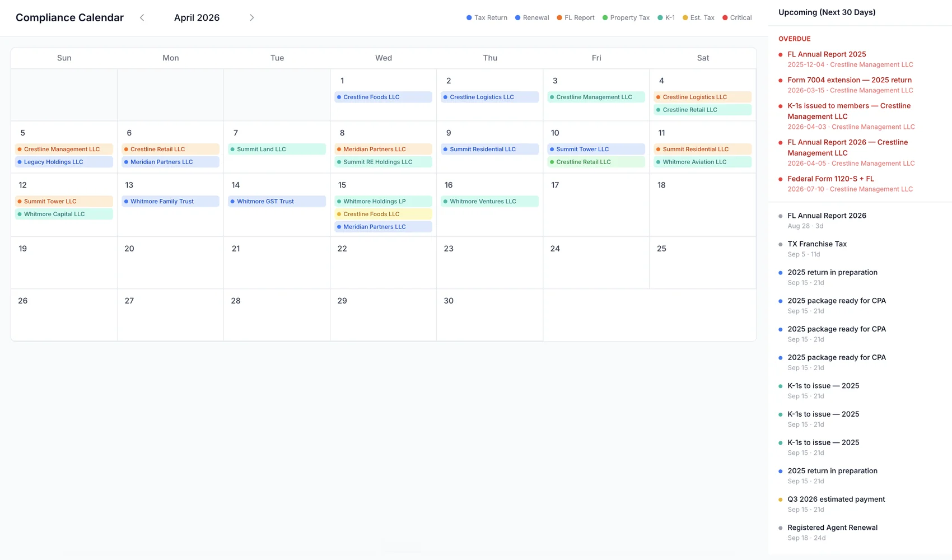Open overdue K-1s issued to members item

pyautogui.click(x=860, y=116)
